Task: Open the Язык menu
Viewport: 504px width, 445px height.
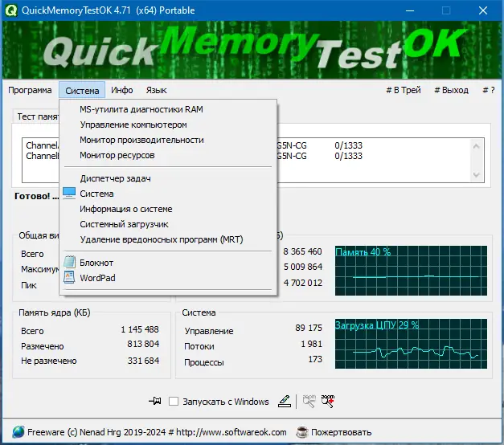Action: click(x=156, y=90)
